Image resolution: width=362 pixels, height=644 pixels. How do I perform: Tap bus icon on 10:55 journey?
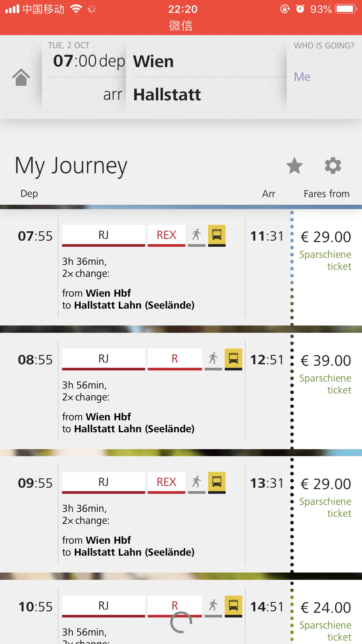(233, 606)
